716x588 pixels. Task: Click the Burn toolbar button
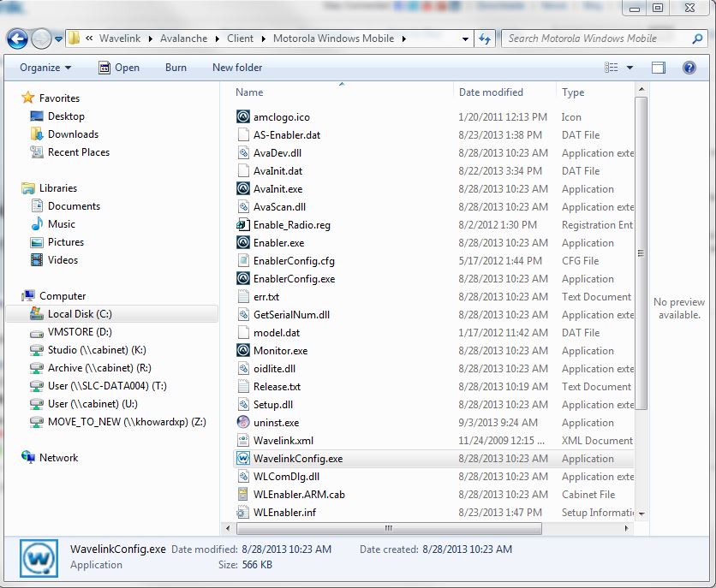(x=176, y=68)
